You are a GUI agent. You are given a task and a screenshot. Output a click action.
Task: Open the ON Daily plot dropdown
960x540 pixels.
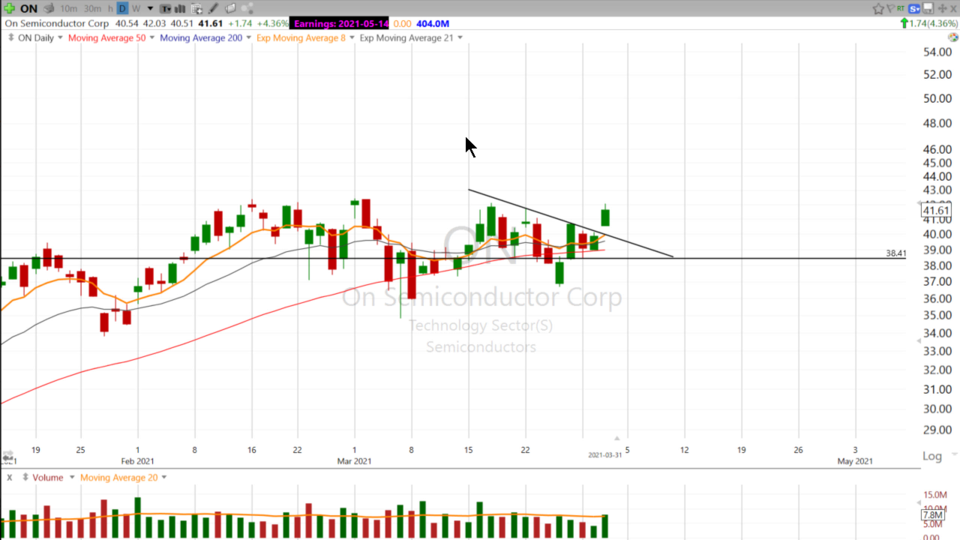click(60, 38)
